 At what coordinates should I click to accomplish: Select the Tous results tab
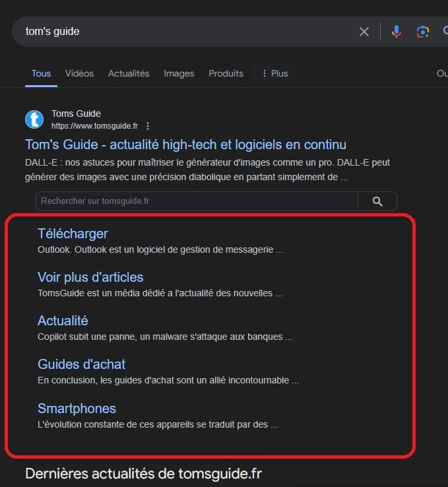coord(41,73)
